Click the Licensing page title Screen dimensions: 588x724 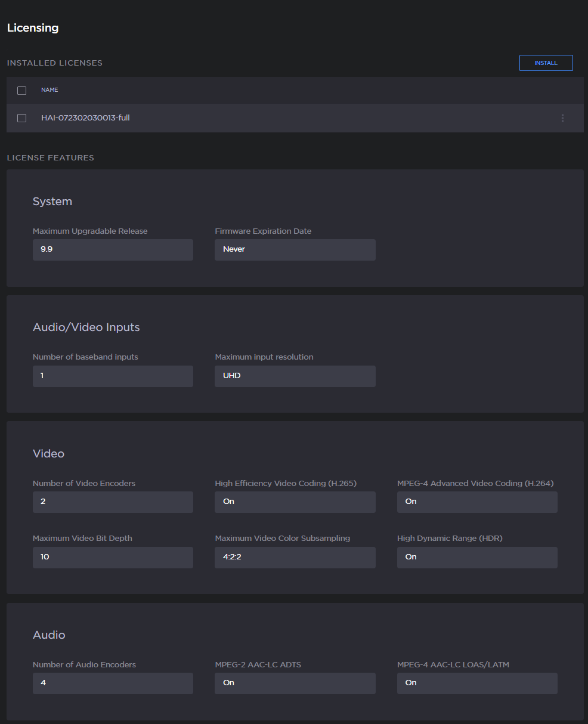33,28
